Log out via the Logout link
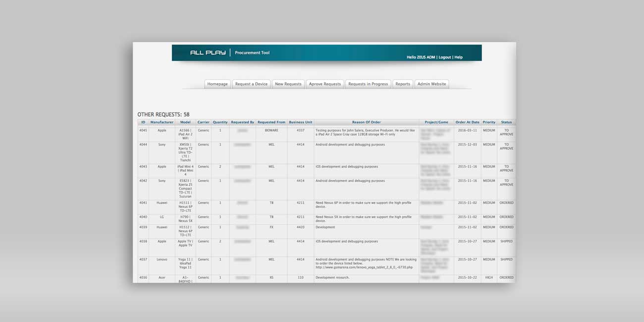 pos(444,57)
